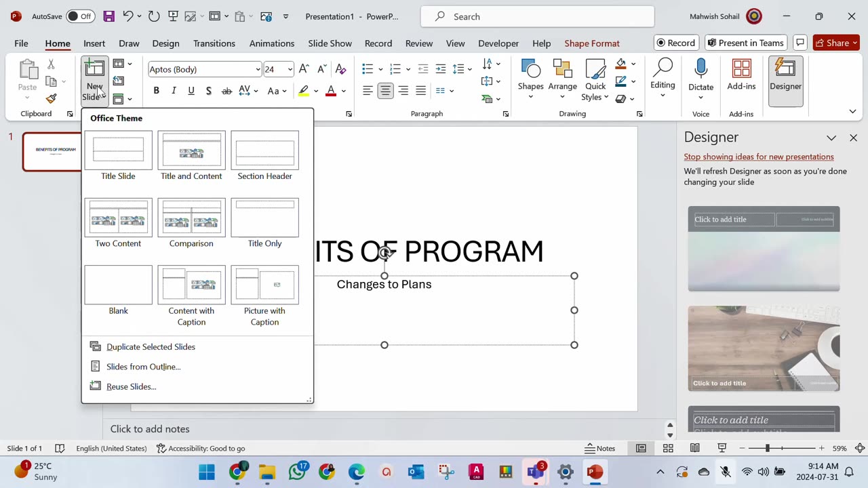Open the Arrange dropdown
Viewport: 868px width, 488px height.
(x=562, y=79)
